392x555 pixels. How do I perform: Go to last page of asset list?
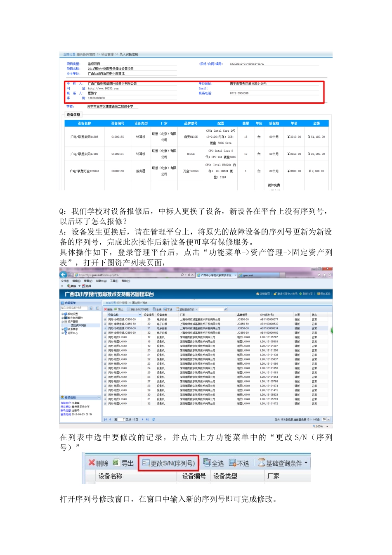coord(147,419)
